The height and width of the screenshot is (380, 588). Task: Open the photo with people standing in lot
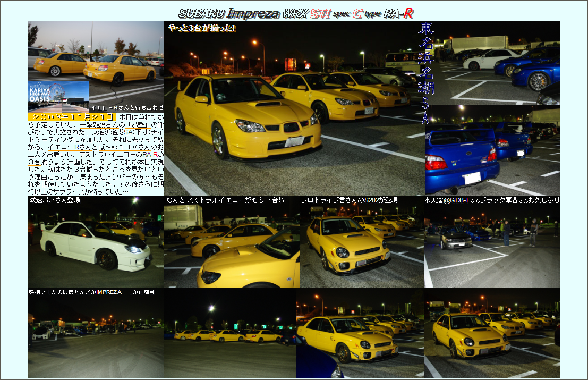click(x=492, y=244)
